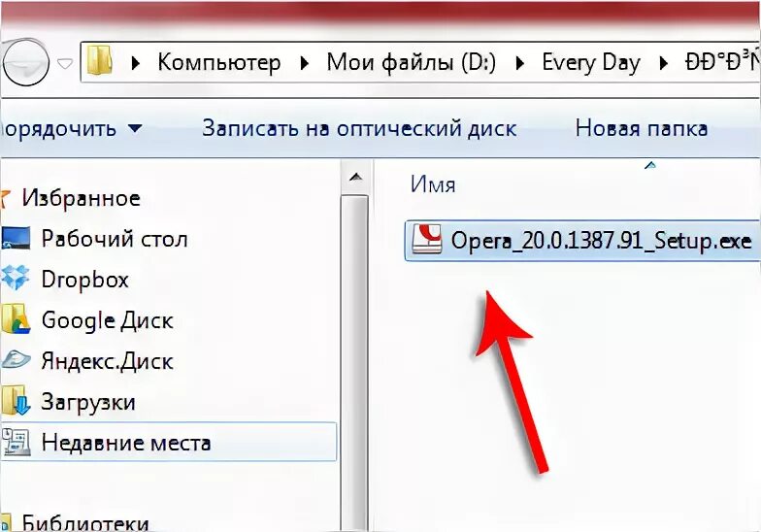The height and width of the screenshot is (532, 761).
Task: Open Dropbox from the navigation pane
Action: (85, 280)
